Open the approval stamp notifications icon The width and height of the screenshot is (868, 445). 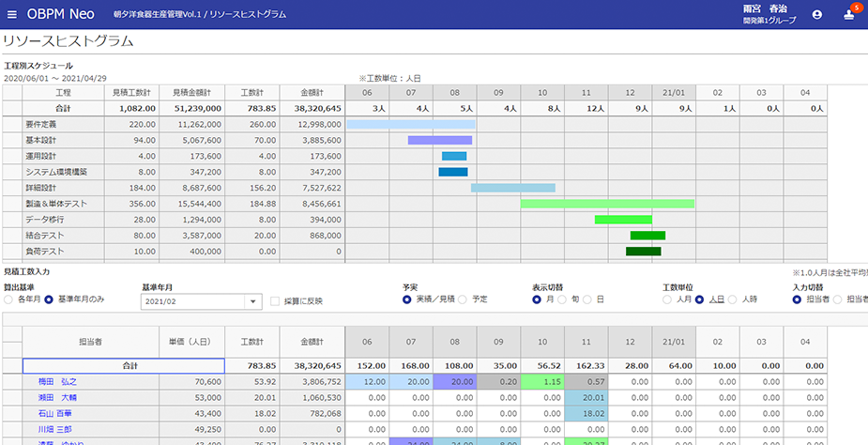click(x=850, y=15)
